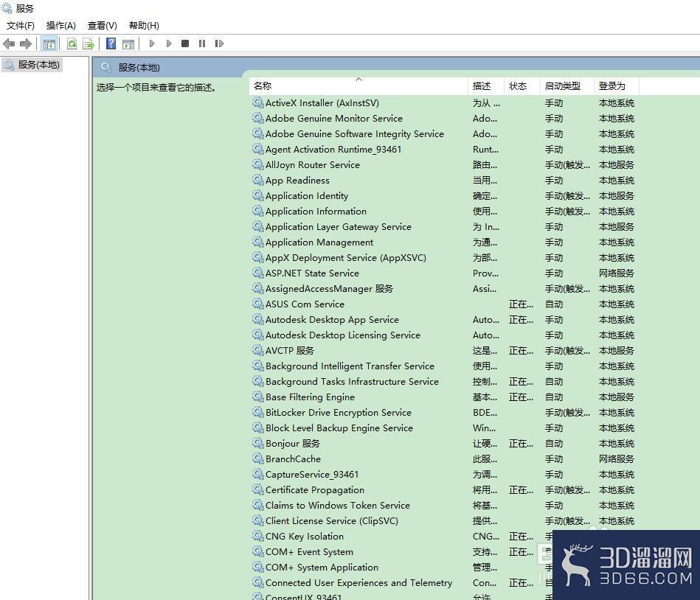Click the Back arrow toolbar icon
This screenshot has height=600, width=700.
click(x=8, y=43)
